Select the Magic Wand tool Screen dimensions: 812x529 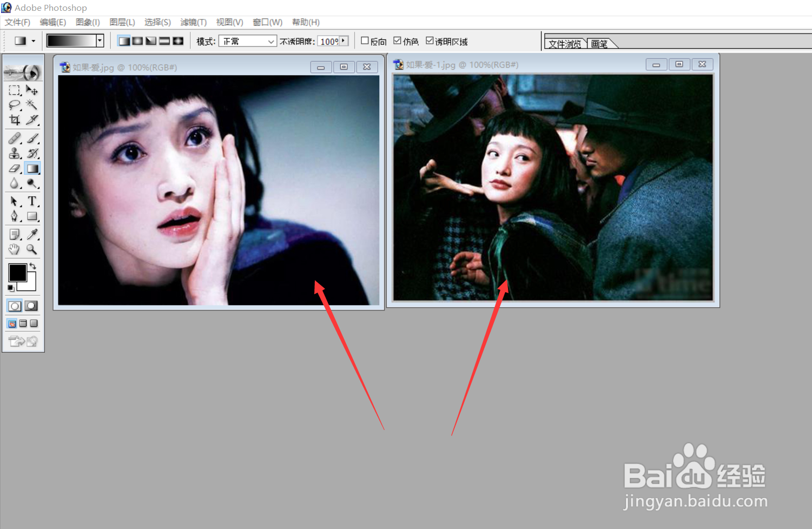(32, 105)
